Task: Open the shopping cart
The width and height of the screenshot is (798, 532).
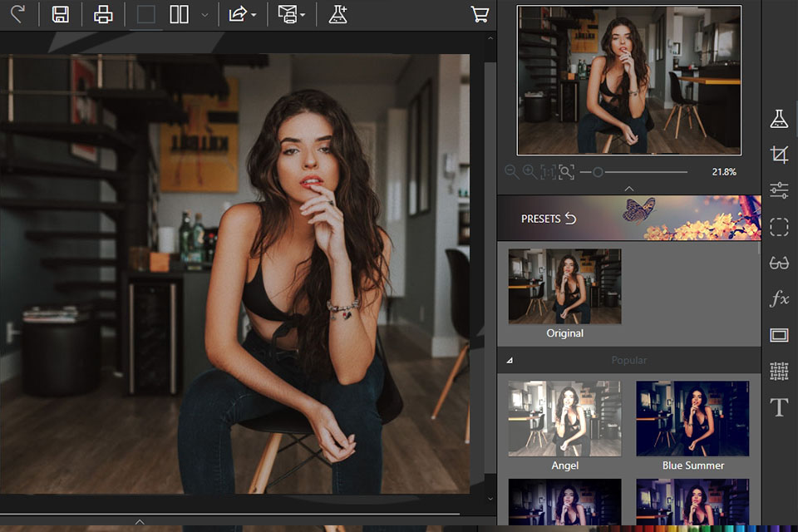Action: click(480, 14)
